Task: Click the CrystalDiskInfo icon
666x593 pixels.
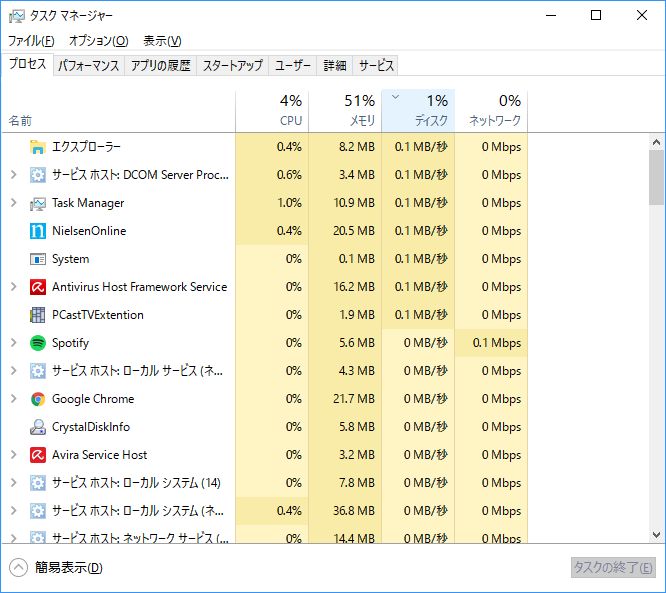Action: 38,427
